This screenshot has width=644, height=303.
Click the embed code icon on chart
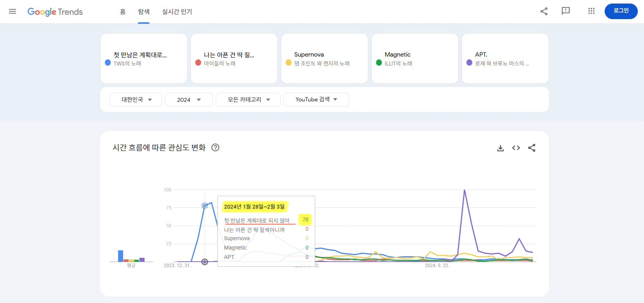(x=516, y=148)
